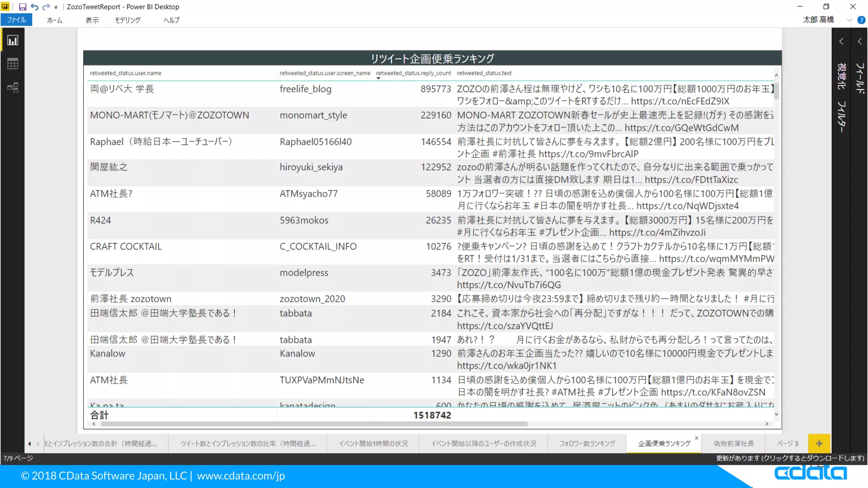Select the TUXPVaPMmNJtsNe cell
Image resolution: width=868 pixels, height=488 pixels.
click(x=322, y=380)
